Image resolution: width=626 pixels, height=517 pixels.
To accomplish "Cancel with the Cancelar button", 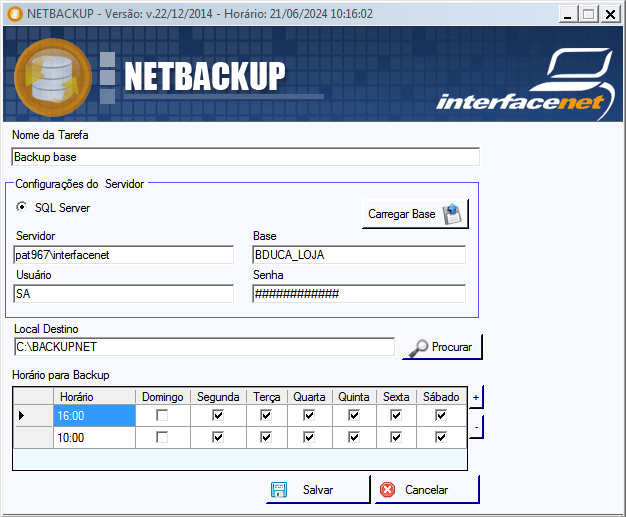I will [427, 489].
